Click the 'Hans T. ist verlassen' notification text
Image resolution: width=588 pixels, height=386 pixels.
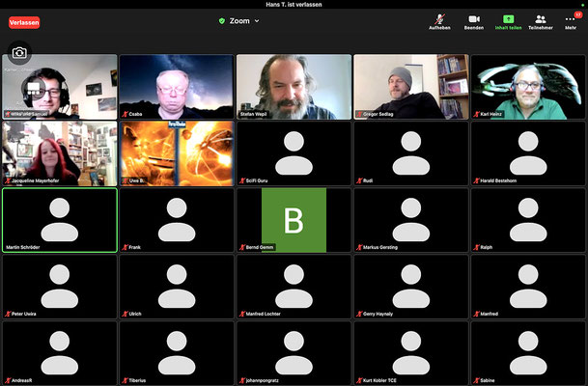294,5
